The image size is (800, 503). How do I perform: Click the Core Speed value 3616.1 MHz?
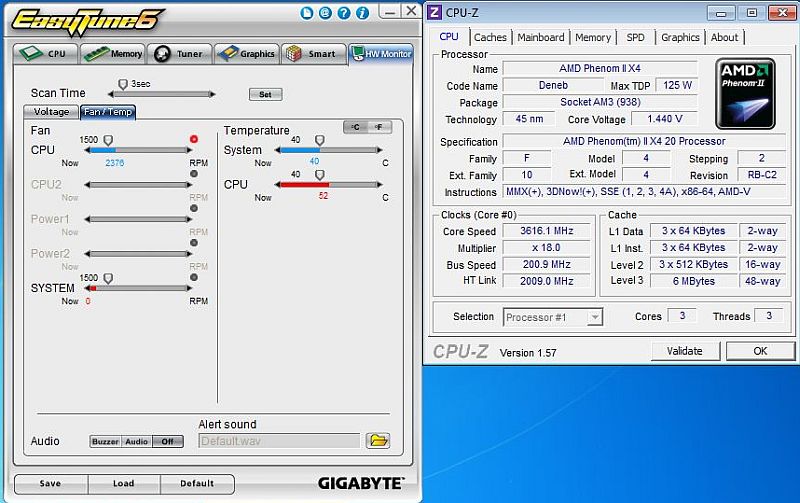546,231
